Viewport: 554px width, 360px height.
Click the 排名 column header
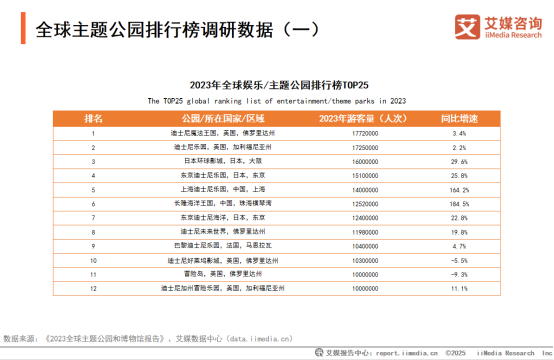pos(93,119)
